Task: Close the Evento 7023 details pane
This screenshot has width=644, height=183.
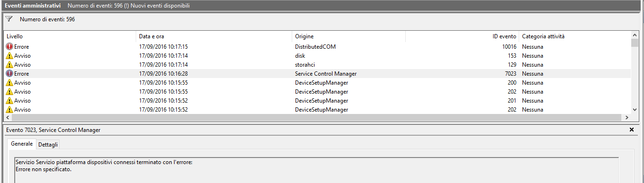Action: coord(632,130)
